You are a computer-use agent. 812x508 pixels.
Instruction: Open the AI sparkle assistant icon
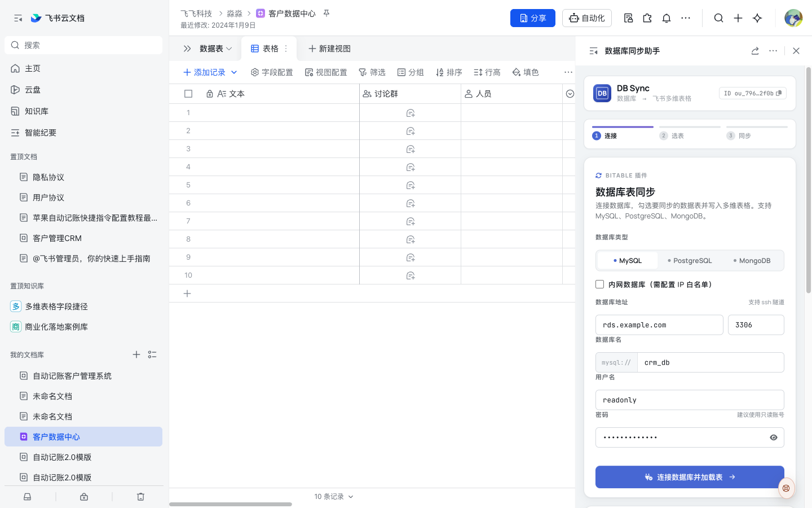tap(757, 18)
